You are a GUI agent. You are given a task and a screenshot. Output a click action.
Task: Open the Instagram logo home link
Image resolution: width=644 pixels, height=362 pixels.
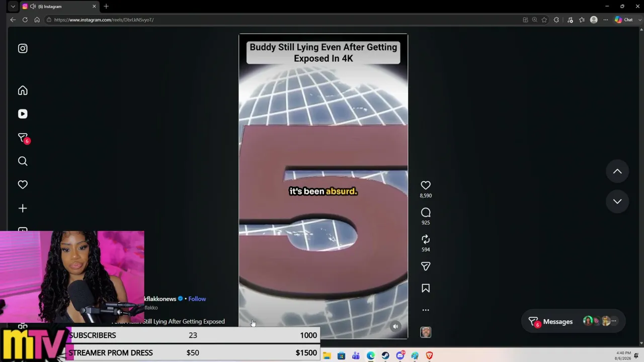(23, 48)
